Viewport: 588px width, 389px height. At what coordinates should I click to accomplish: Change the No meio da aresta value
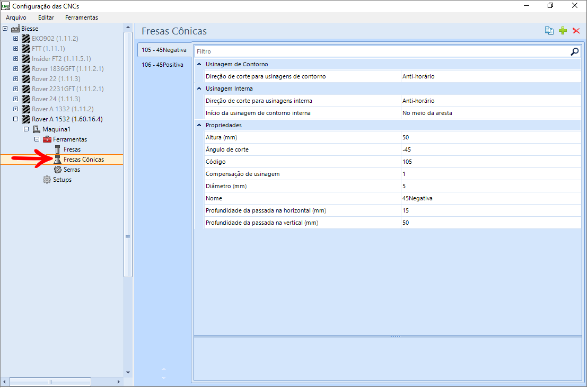click(x=490, y=113)
